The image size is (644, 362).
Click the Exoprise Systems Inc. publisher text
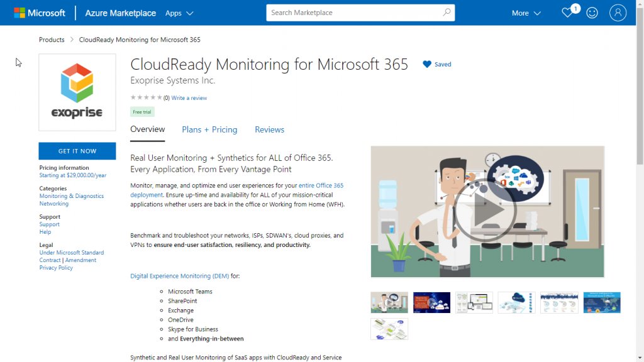(x=172, y=80)
